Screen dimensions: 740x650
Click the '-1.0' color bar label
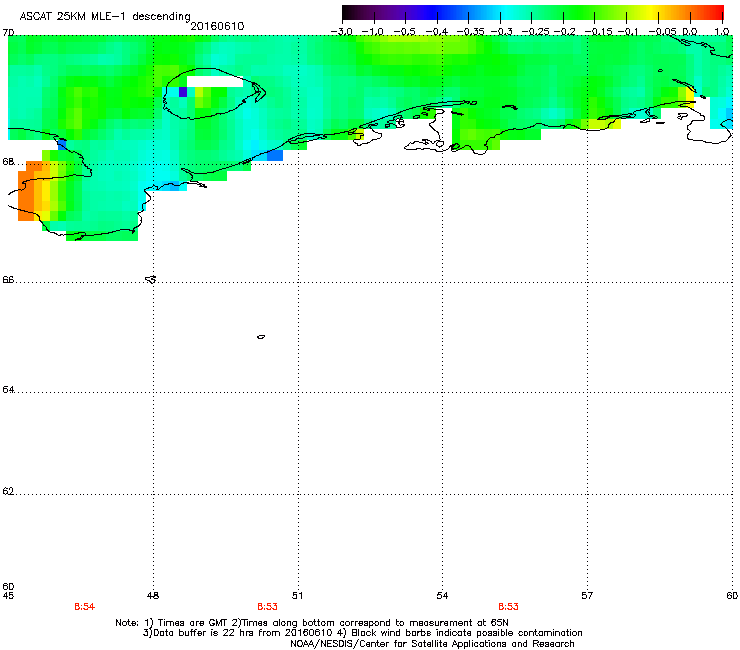pos(373,32)
